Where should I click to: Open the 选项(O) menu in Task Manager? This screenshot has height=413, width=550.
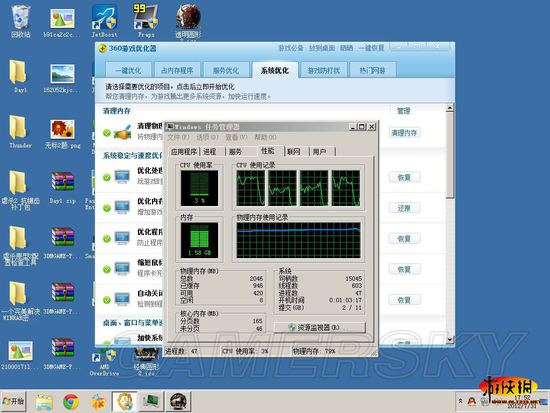point(207,137)
